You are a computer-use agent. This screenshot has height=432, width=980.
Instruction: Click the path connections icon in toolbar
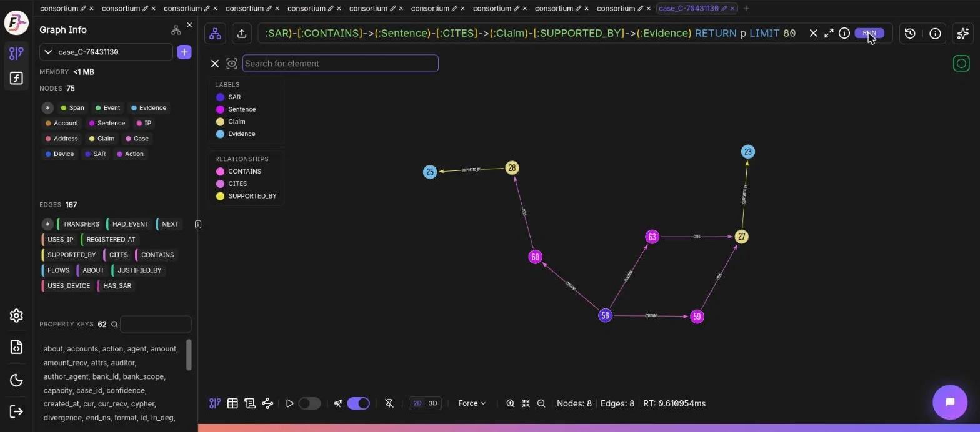click(267, 403)
